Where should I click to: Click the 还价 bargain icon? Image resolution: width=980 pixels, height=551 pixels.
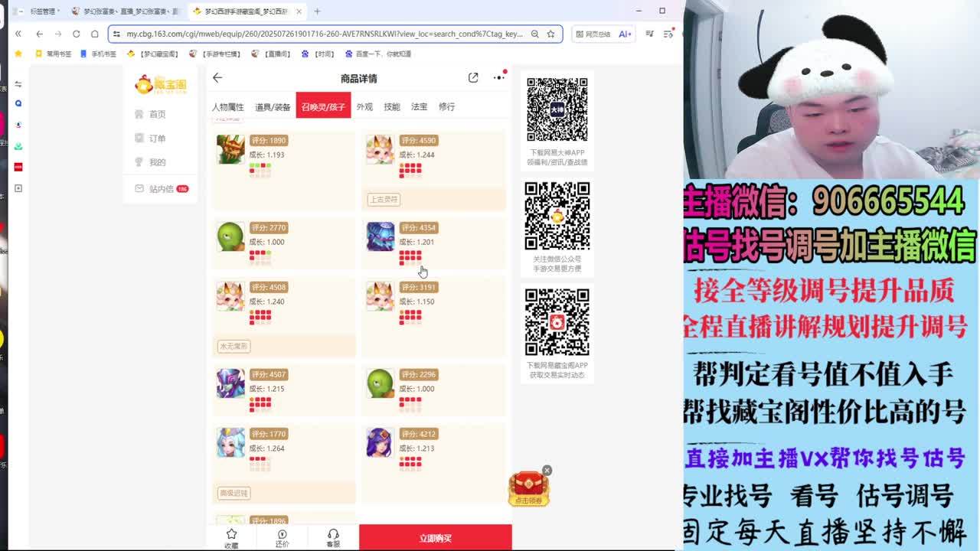pyautogui.click(x=282, y=537)
